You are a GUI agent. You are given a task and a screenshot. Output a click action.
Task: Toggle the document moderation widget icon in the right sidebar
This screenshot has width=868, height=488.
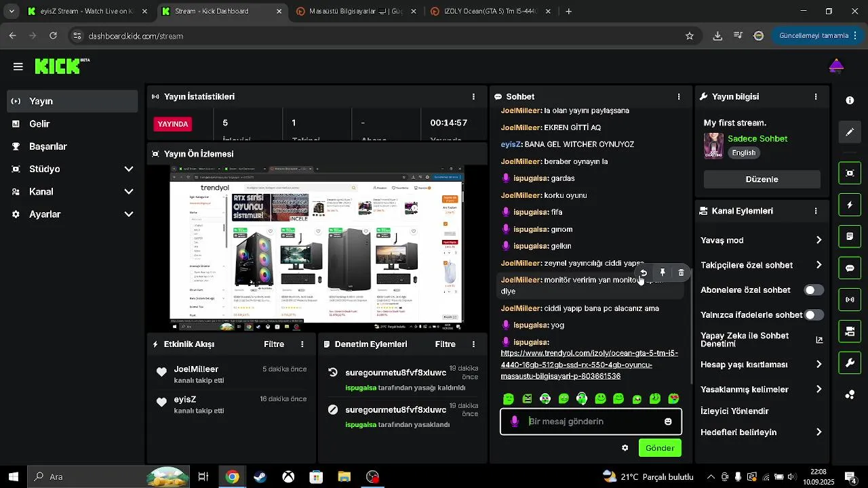tap(850, 237)
